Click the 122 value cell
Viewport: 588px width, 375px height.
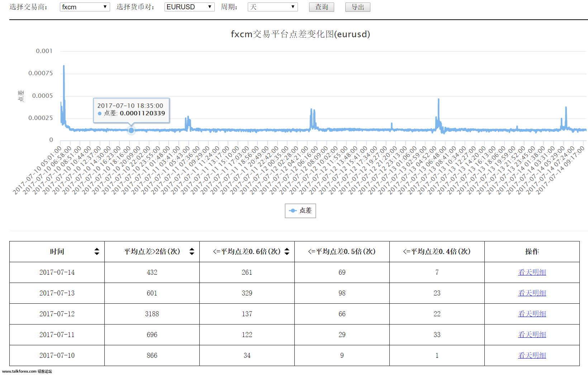point(247,335)
